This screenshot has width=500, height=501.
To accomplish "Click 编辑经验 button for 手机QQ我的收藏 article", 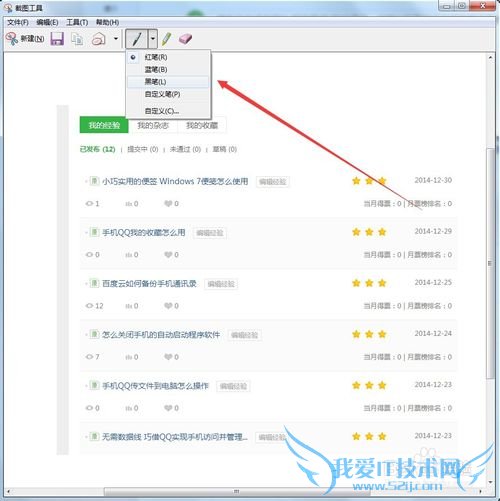I will coord(210,233).
